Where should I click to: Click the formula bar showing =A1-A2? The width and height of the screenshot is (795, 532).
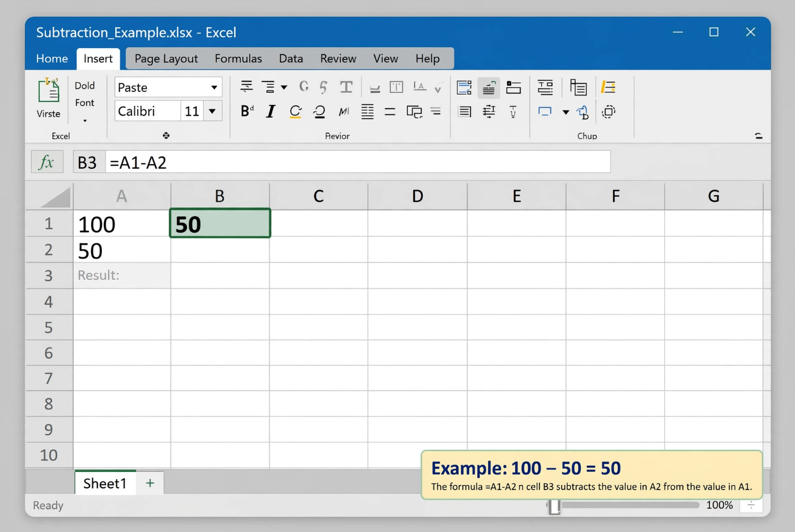(x=358, y=162)
